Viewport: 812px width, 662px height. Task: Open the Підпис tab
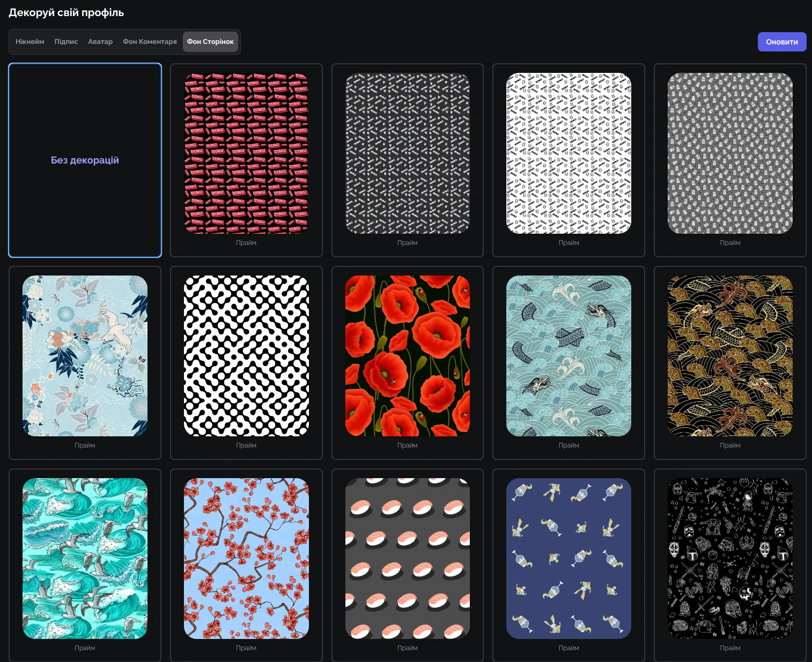point(66,42)
